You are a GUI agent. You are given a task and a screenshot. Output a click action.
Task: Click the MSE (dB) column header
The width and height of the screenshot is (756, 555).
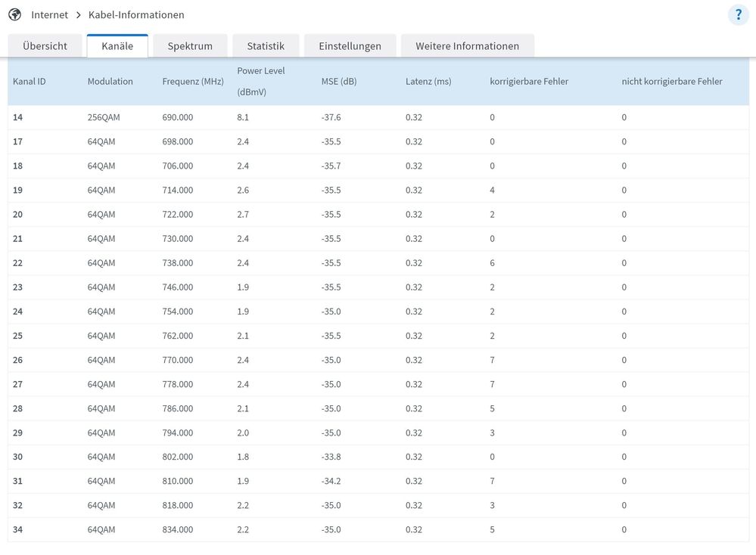pyautogui.click(x=339, y=82)
